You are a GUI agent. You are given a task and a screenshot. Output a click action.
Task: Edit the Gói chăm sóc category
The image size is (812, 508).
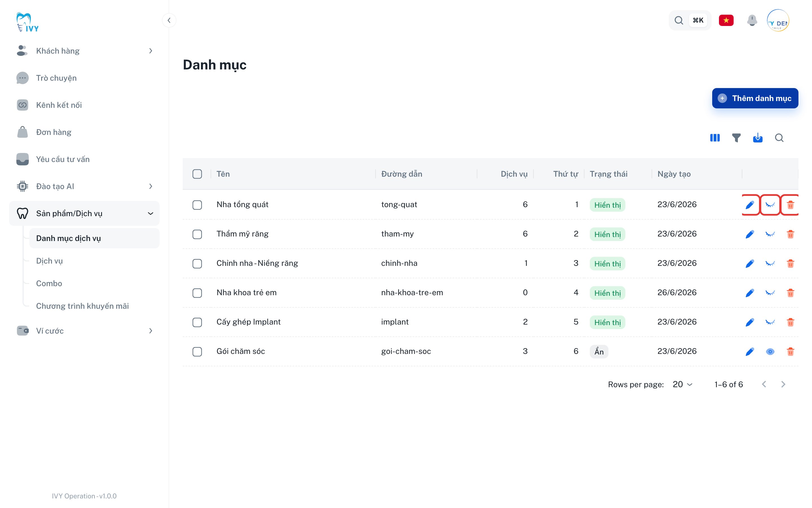(x=750, y=351)
